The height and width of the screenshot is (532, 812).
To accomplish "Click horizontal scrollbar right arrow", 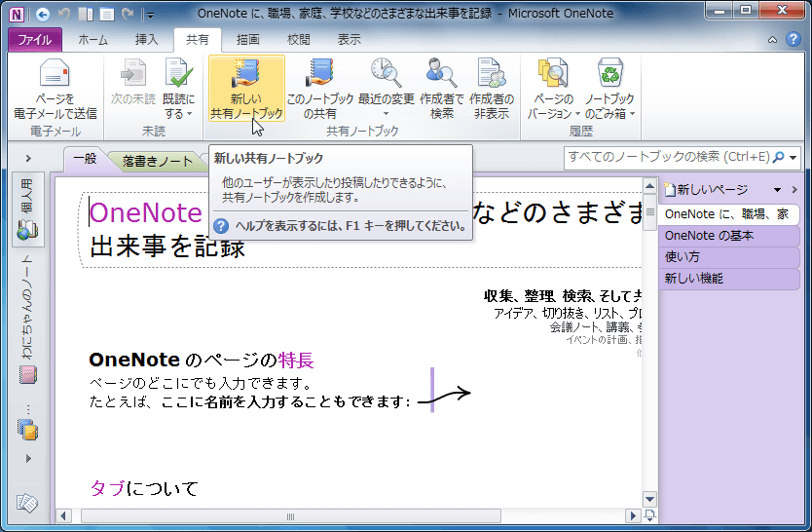I will [632, 516].
